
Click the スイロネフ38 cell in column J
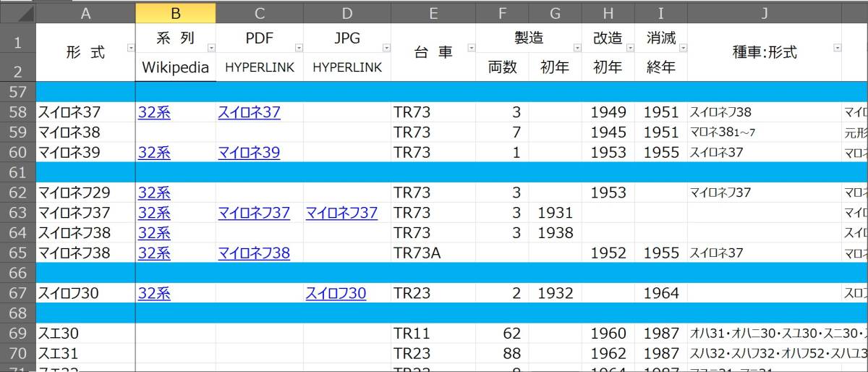pos(765,112)
